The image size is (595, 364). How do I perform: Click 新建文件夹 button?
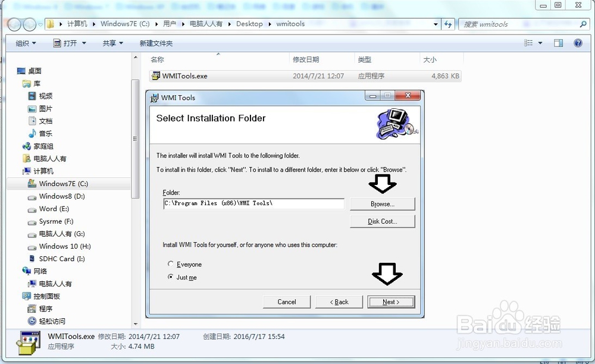pos(156,43)
